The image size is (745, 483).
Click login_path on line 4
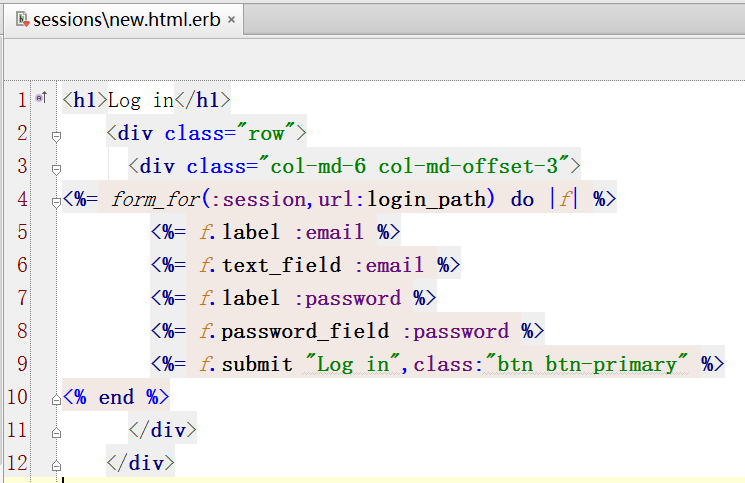pos(427,200)
